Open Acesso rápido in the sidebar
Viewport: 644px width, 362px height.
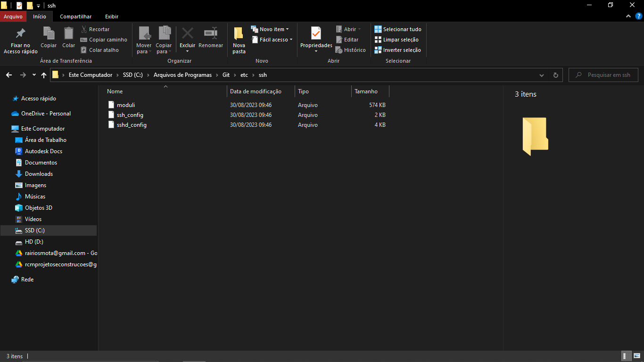click(38, 99)
